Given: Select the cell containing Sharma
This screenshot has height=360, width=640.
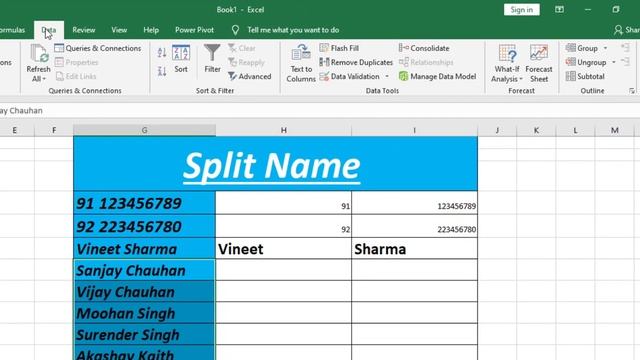Looking at the screenshot, I should point(414,249).
